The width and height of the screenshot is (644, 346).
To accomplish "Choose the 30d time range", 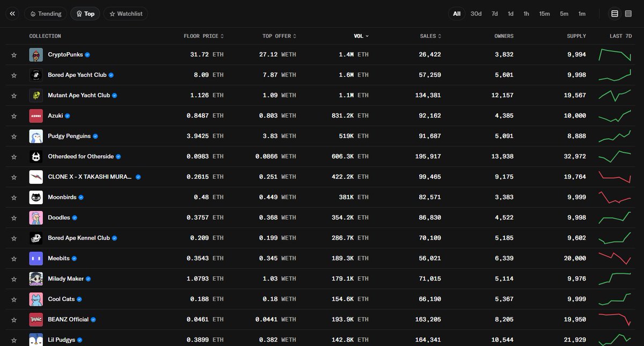I will tap(476, 13).
